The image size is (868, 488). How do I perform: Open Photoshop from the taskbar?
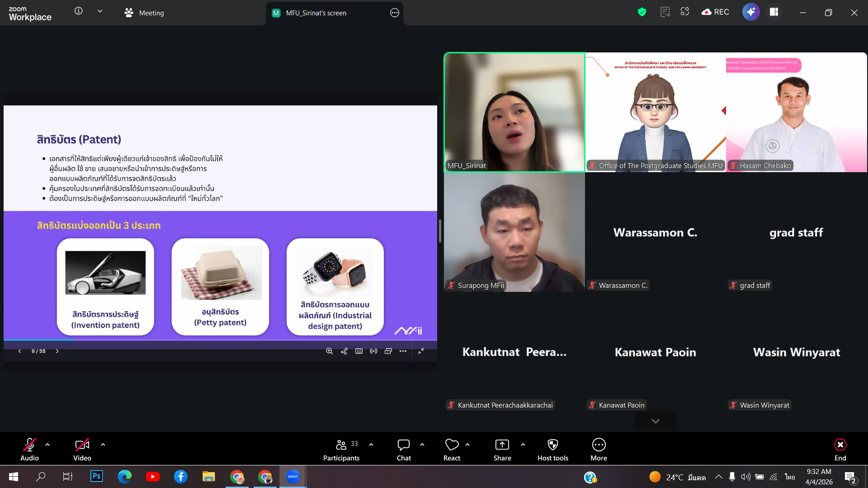[x=97, y=476]
